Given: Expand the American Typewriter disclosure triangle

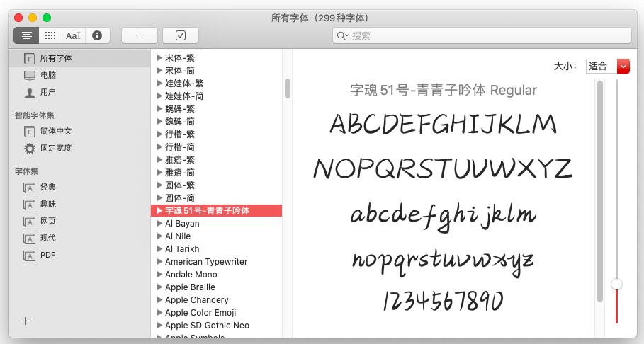Looking at the screenshot, I should 159,262.
